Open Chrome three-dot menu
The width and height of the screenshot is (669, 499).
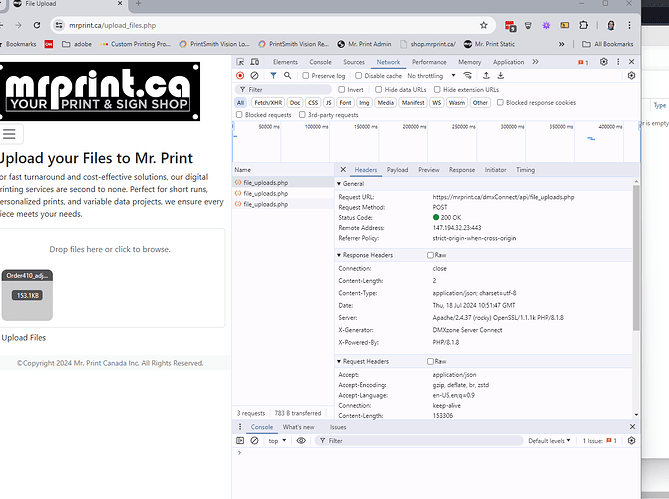[629, 25]
